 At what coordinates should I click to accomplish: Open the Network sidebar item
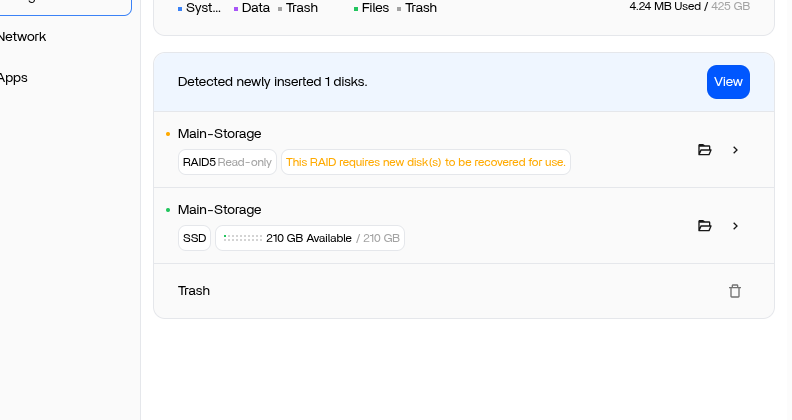(x=23, y=37)
